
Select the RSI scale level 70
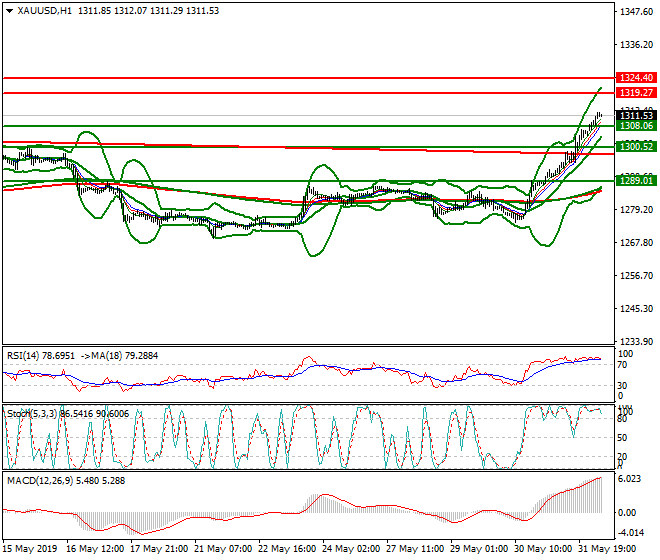pos(622,365)
